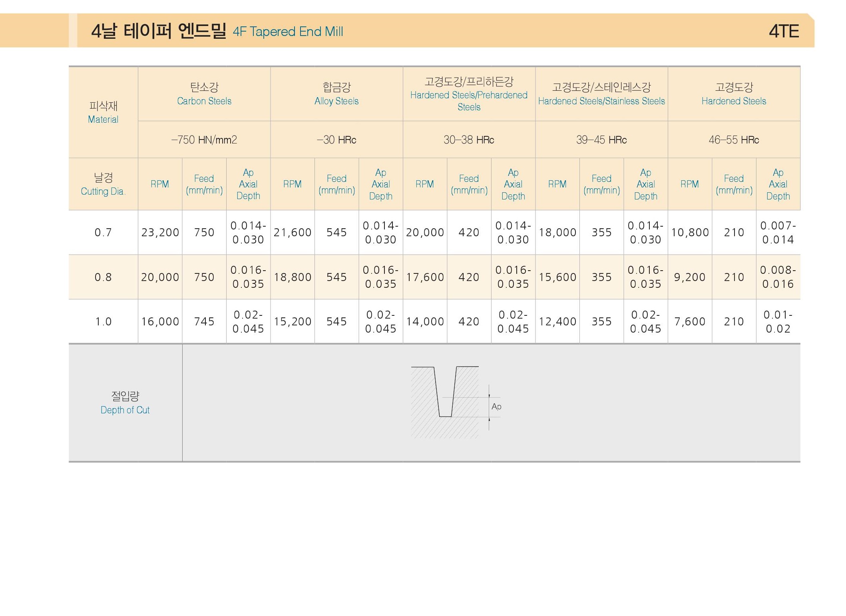This screenshot has width=846, height=616.
Task: Click Hardened Steels/Prehardened Steels header
Action: [469, 94]
